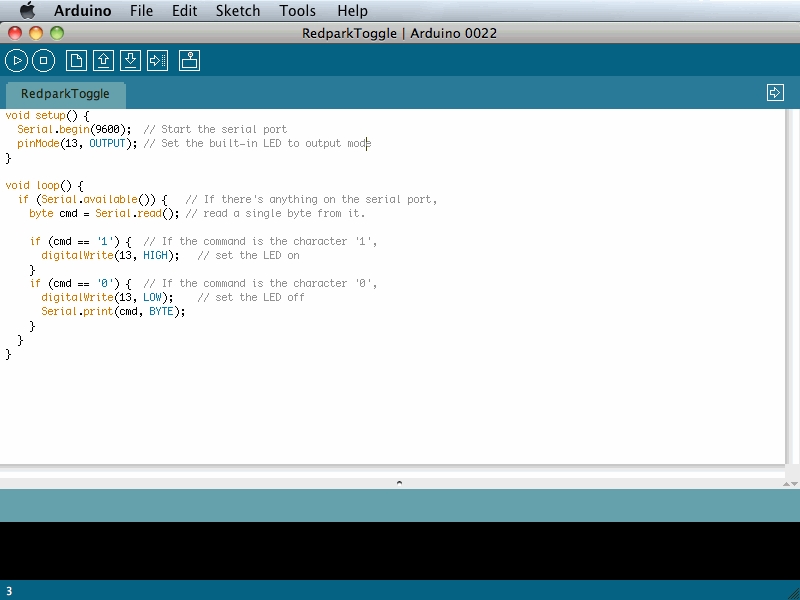This screenshot has width=800, height=600.
Task: Open the Arduino application menu
Action: point(83,11)
